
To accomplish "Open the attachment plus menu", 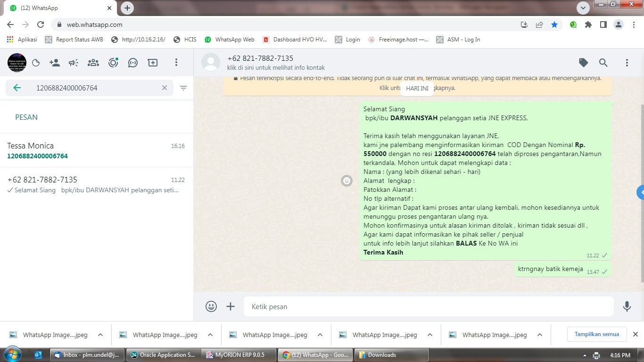I will pyautogui.click(x=231, y=306).
